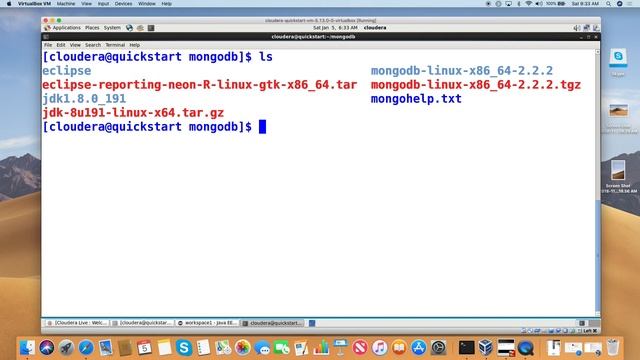This screenshot has width=640, height=360.
Task: Click the cloudera user name in the panel
Action: point(375,28)
